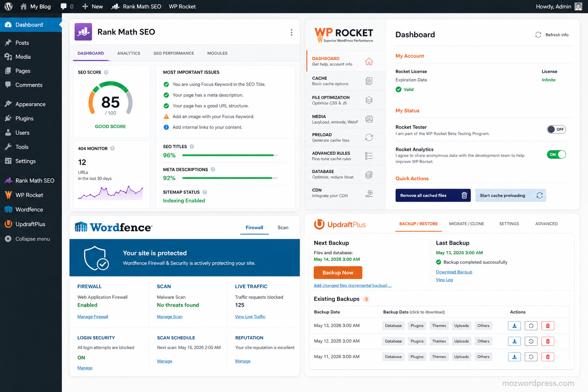588x392 pixels.
Task: Click the File Optimization layers icon
Action: [x=369, y=100]
